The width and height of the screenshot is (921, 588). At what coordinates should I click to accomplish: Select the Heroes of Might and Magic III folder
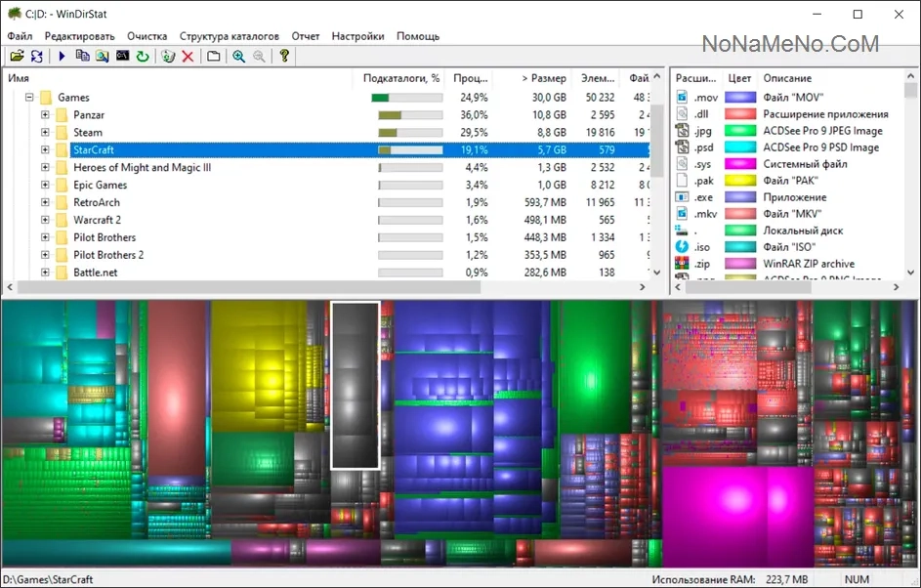(x=143, y=167)
